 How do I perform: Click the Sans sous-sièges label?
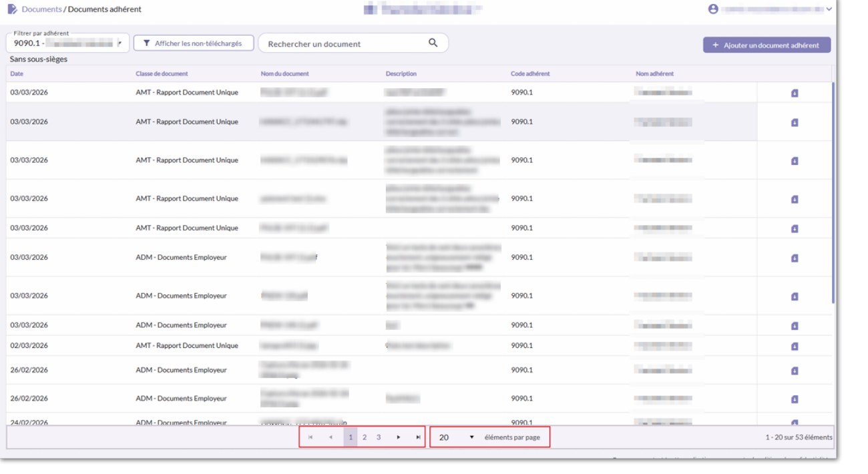tap(38, 59)
